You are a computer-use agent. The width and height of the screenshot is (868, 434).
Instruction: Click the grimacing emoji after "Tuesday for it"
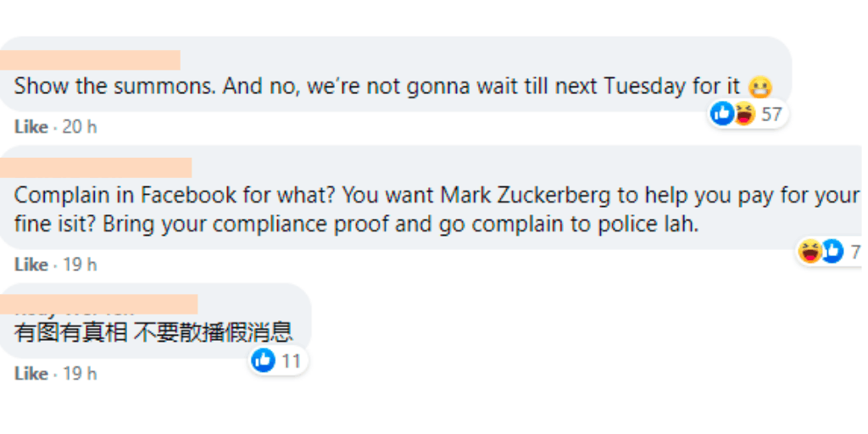coord(760,86)
